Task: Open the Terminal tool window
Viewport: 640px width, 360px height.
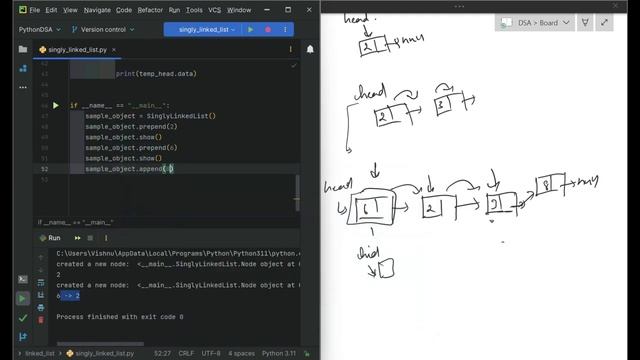Action: (23, 280)
